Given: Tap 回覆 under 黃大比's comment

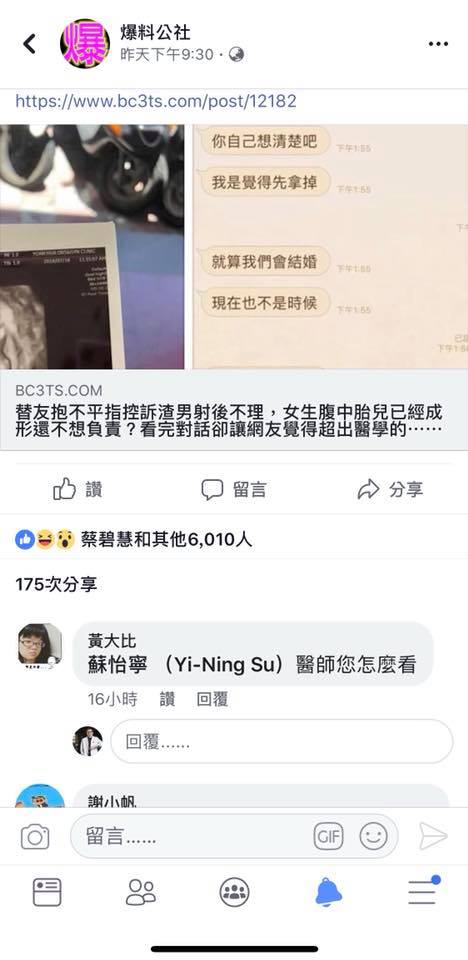Looking at the screenshot, I should pos(213,699).
